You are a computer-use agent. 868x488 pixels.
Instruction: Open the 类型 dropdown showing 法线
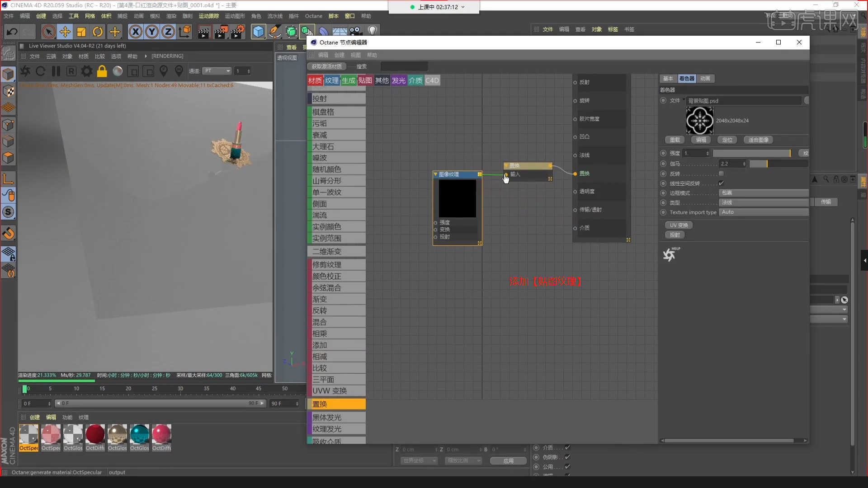tap(764, 202)
